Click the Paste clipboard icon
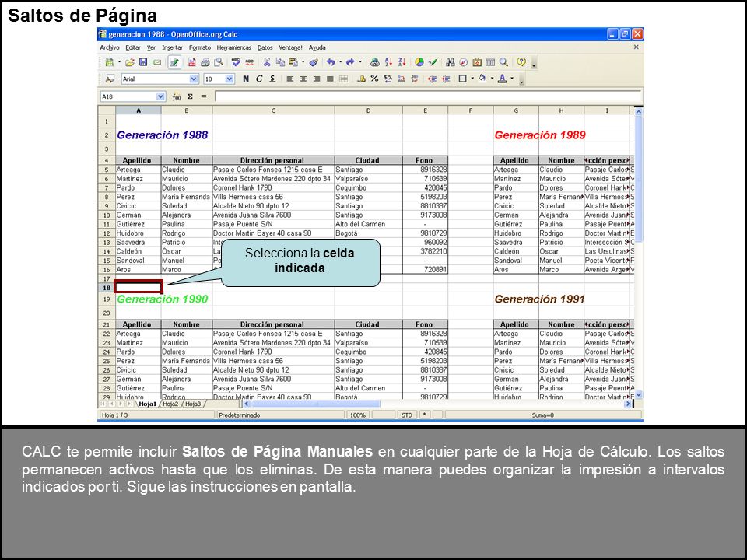This screenshot has width=747, height=560. [x=293, y=62]
